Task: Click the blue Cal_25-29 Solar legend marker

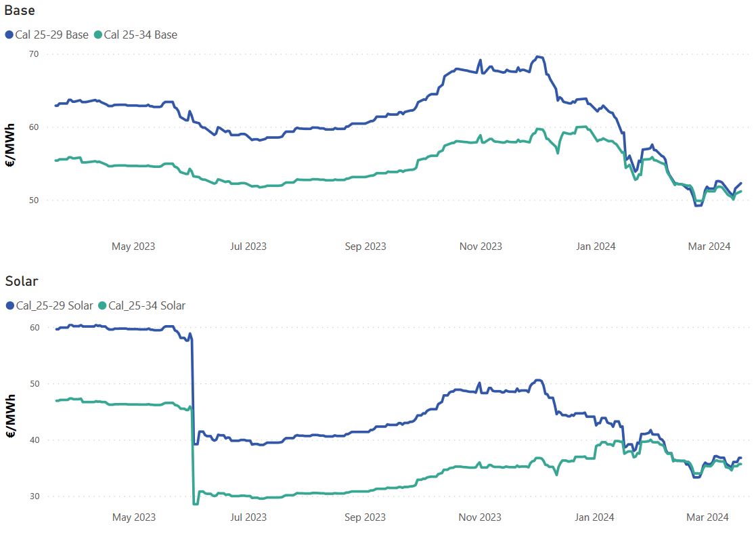Action: click(x=9, y=305)
